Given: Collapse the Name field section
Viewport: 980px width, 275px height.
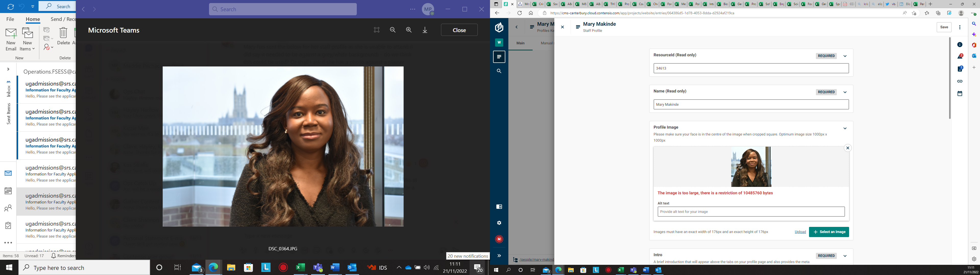Looking at the screenshot, I should pyautogui.click(x=845, y=92).
